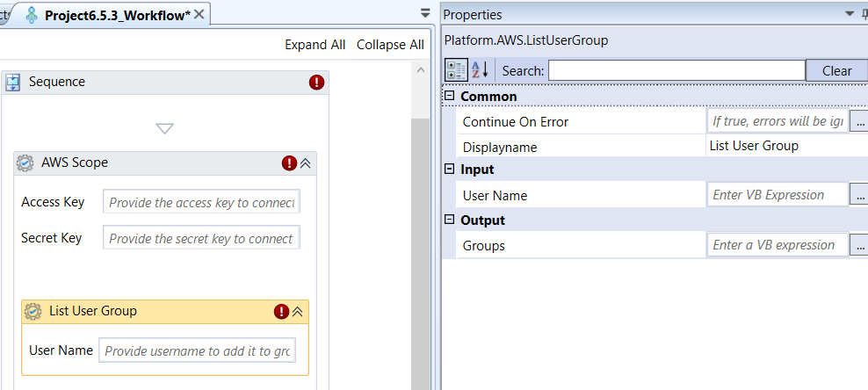Click the AWS Scope error indicator icon
Viewport: 868px width, 390px height.
pos(290,163)
